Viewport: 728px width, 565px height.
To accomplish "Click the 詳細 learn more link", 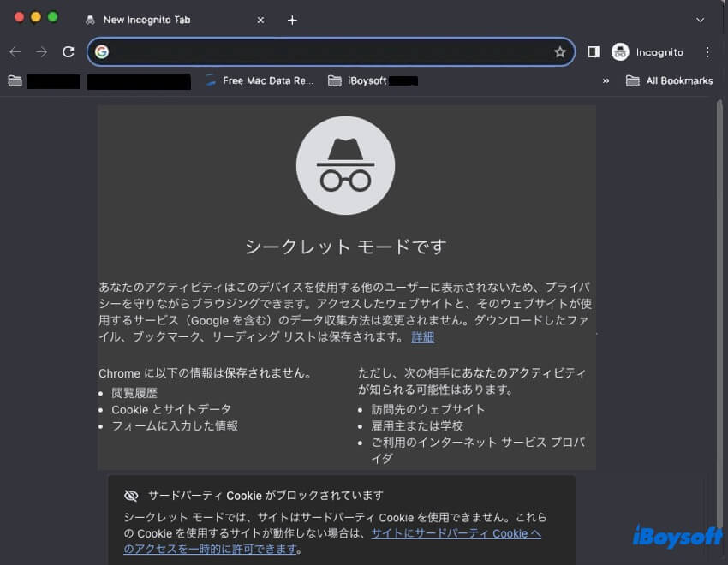I will coord(423,337).
